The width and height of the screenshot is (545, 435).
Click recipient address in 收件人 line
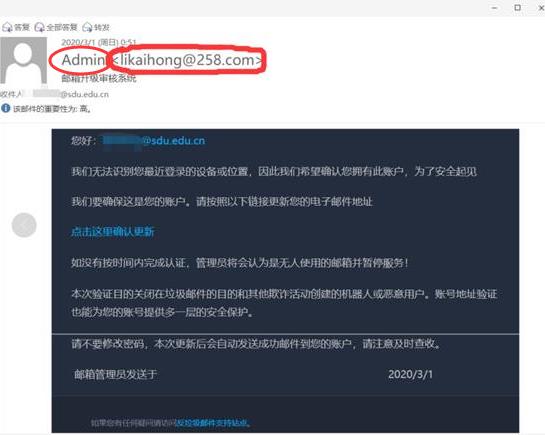[71, 94]
